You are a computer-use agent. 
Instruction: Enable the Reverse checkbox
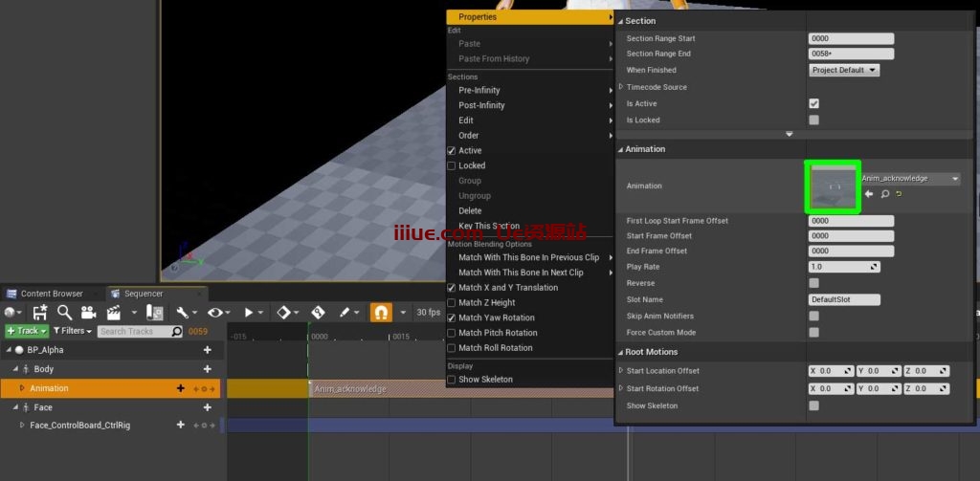click(x=813, y=283)
